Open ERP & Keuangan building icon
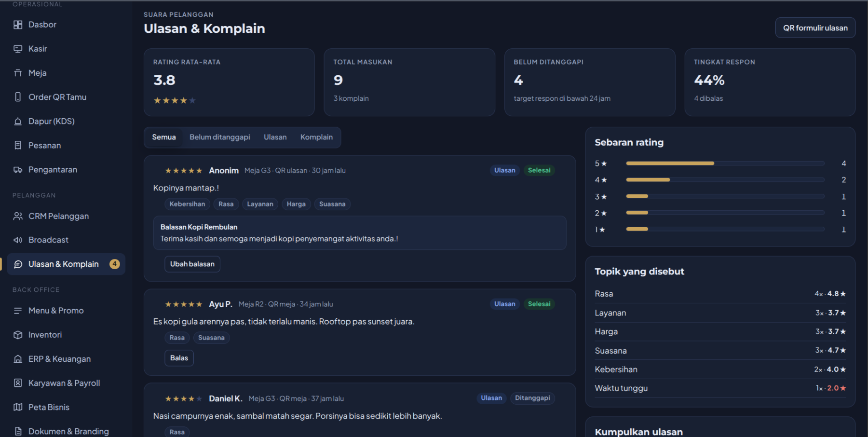The width and height of the screenshot is (868, 437). pos(18,359)
